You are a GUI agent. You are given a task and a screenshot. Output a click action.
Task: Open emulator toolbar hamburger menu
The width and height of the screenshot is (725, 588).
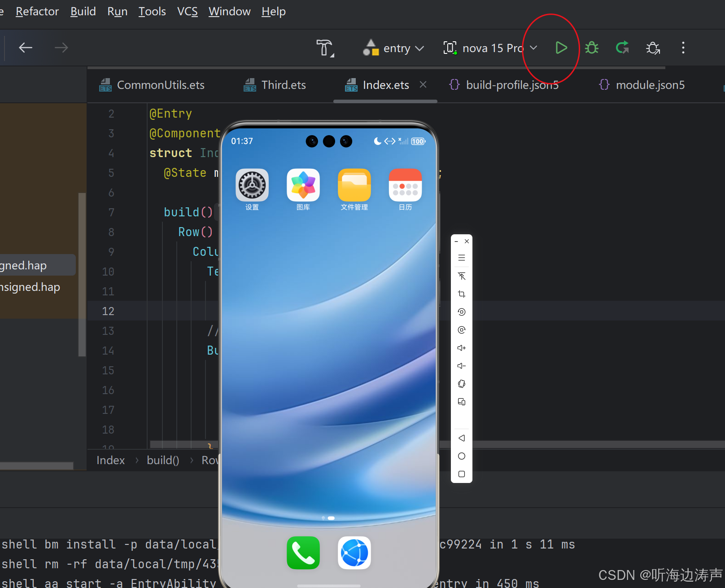pos(462,258)
